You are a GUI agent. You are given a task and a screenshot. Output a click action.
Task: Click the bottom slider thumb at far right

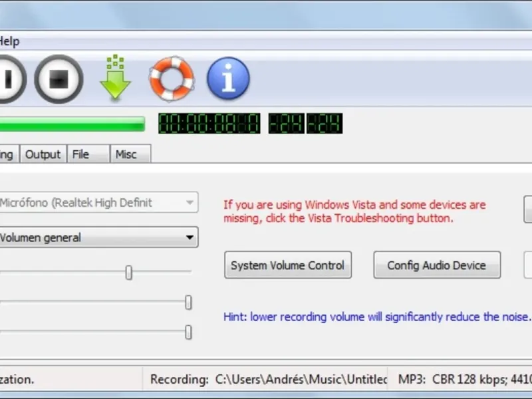point(188,332)
